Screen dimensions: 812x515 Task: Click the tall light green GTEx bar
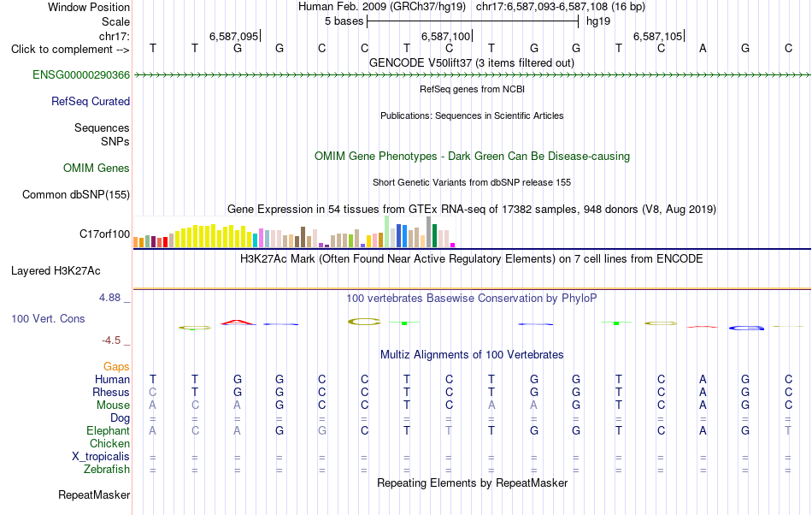[387, 232]
